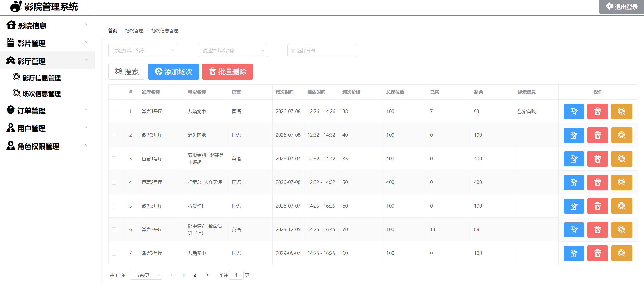Click 场次管理 breadcrumb item

134,31
